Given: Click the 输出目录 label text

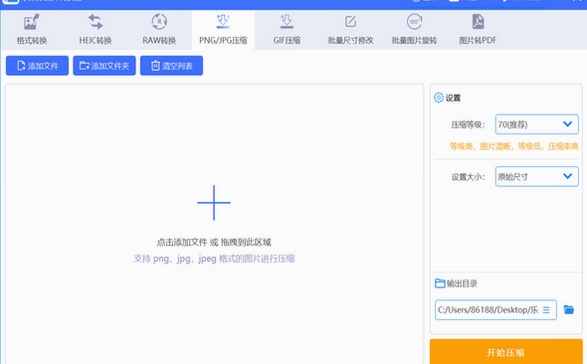Looking at the screenshot, I should [462, 283].
